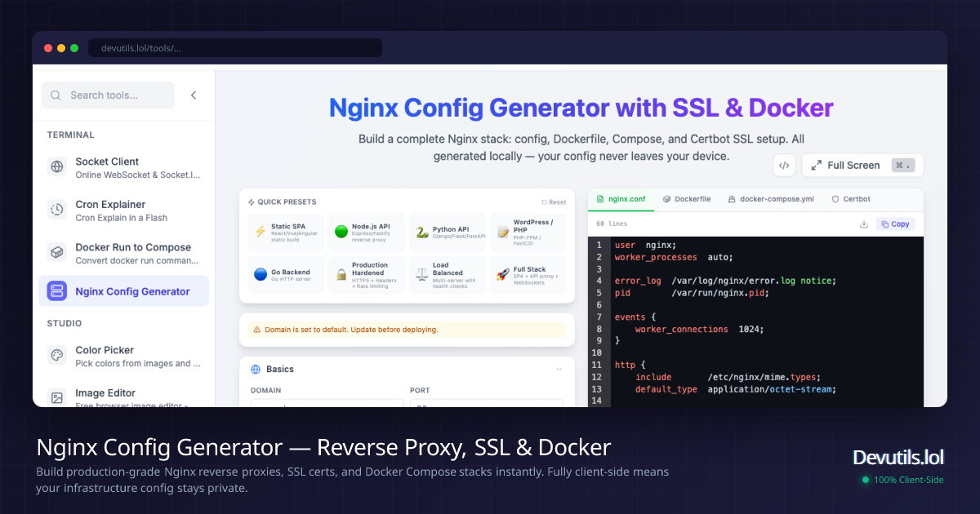The image size is (980, 514).
Task: Click the green circle Node.js icon
Action: 341,232
